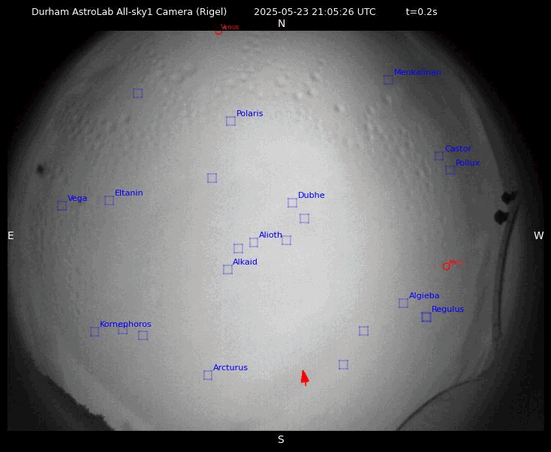Select the Alkaid star box
This screenshot has height=452, width=551.
[x=228, y=270]
